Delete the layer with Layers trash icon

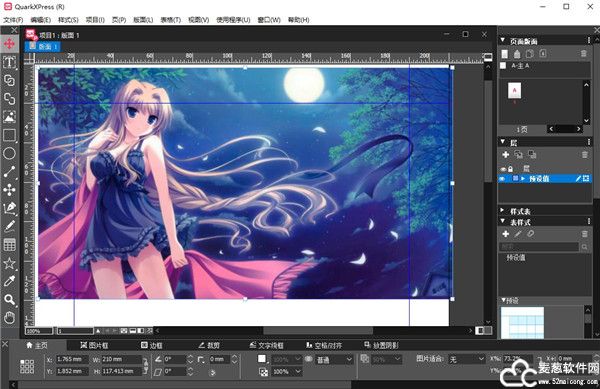click(584, 155)
